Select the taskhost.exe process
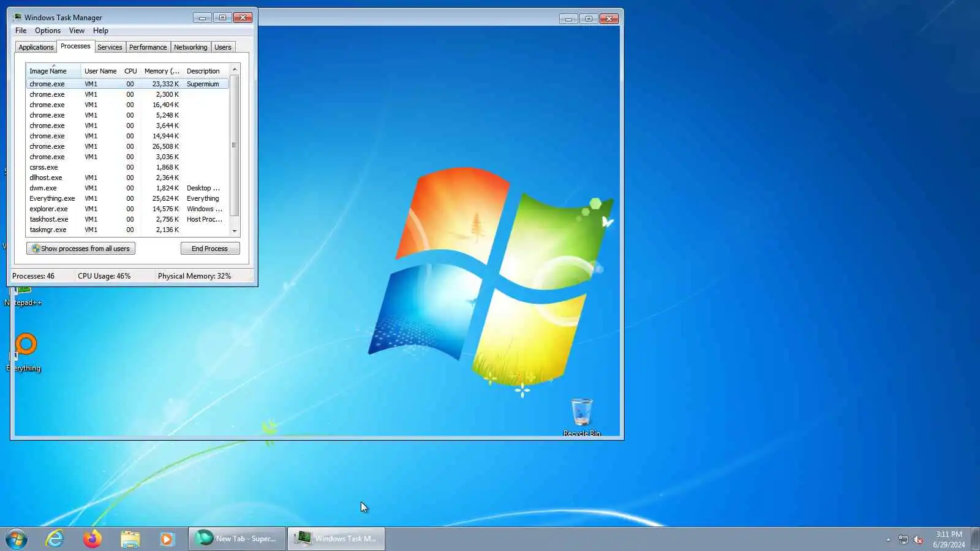980x551 pixels. coord(127,219)
